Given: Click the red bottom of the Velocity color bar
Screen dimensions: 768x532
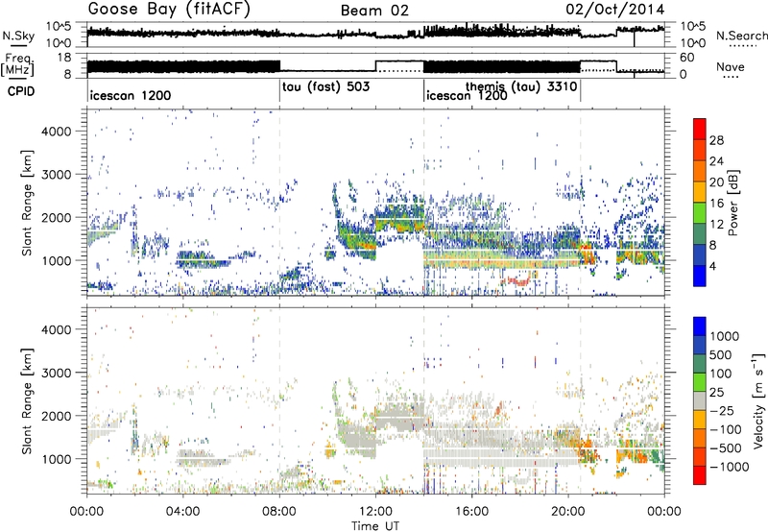Looking at the screenshot, I should pos(700,475).
